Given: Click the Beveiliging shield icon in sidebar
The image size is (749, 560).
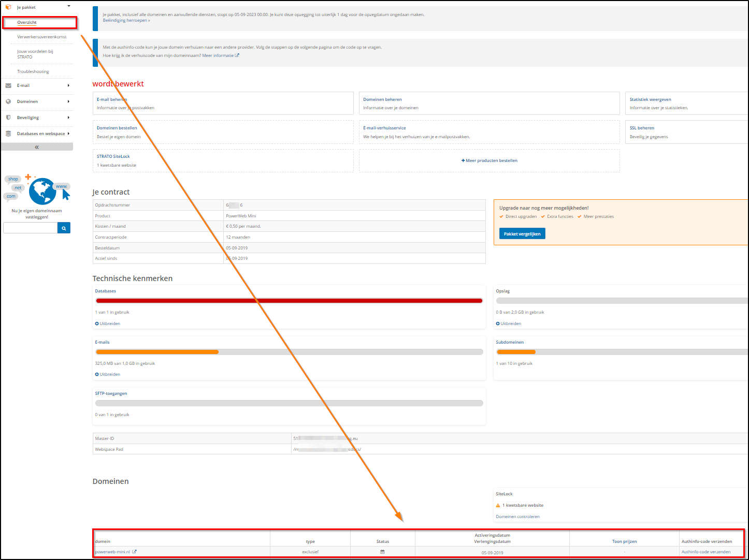Looking at the screenshot, I should (8, 117).
